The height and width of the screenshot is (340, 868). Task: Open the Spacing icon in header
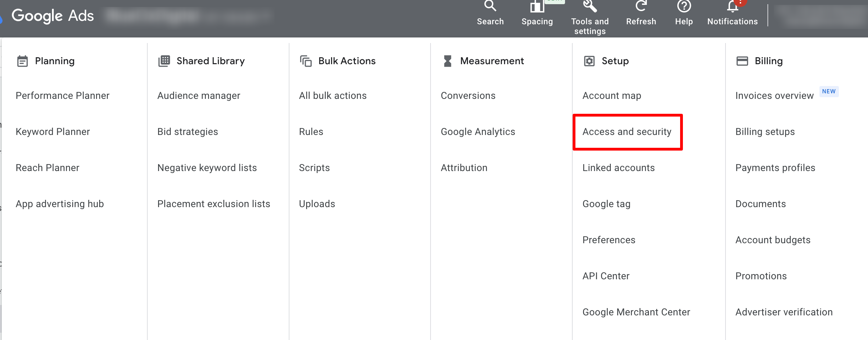pos(537,6)
